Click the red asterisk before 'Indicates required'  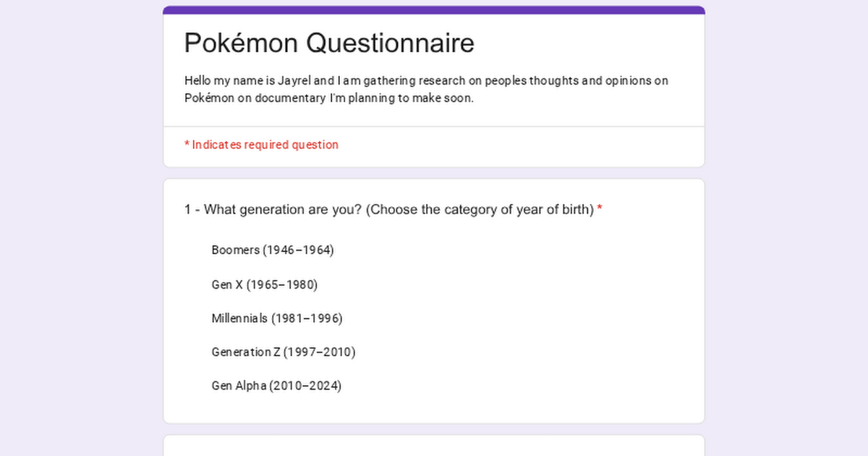(187, 144)
